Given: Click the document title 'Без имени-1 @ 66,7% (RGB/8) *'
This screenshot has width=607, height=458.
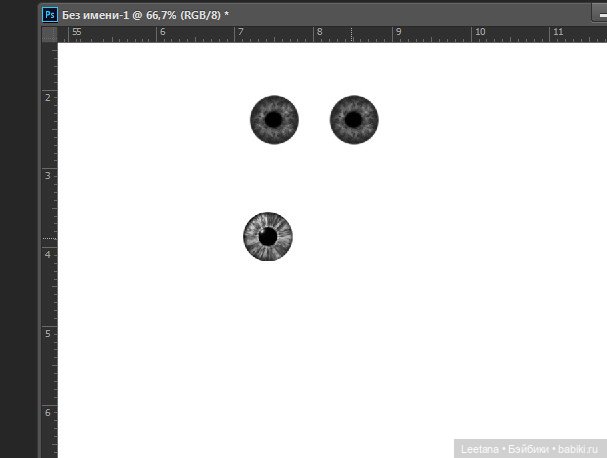Looking at the screenshot, I should tap(146, 15).
